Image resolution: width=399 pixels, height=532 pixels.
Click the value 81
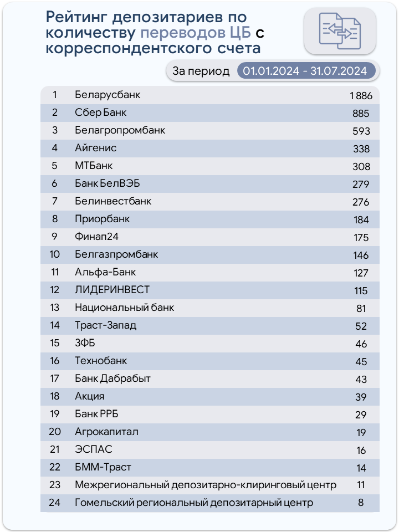361,309
